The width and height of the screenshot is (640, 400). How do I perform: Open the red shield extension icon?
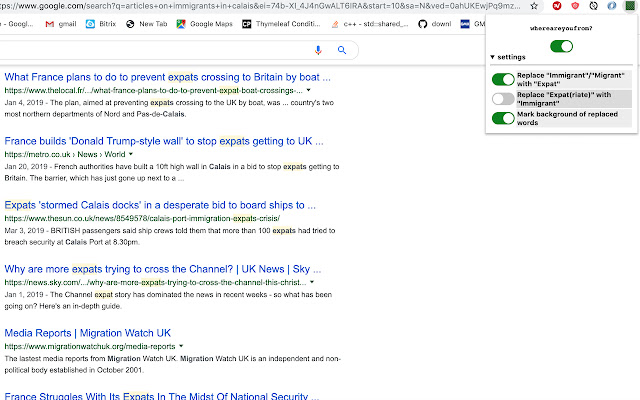click(575, 6)
